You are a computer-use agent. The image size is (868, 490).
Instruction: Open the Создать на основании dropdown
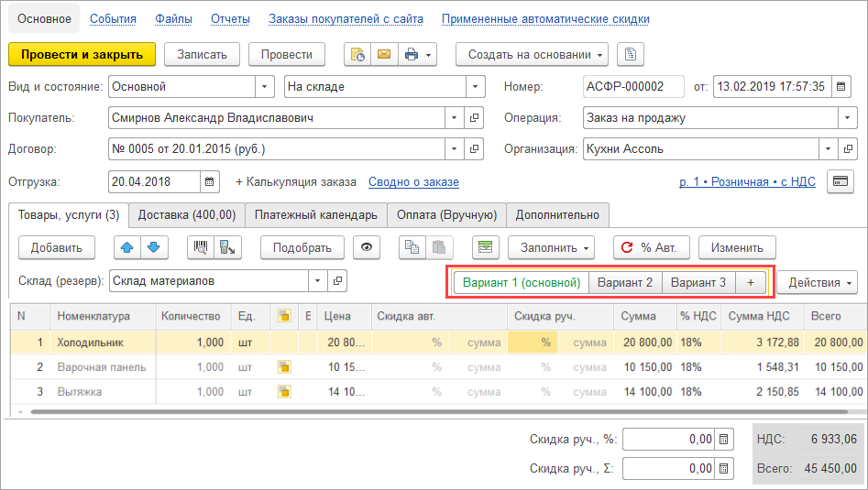(x=532, y=54)
